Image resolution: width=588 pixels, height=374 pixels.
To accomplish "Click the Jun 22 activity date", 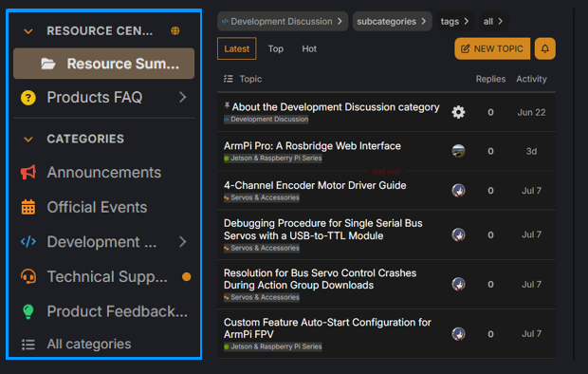I will pyautogui.click(x=531, y=112).
